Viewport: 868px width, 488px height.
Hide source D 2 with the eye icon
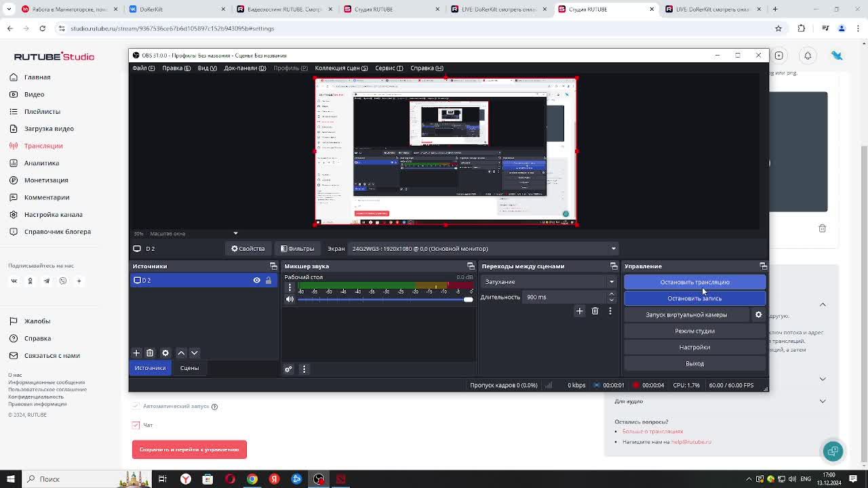click(x=256, y=280)
